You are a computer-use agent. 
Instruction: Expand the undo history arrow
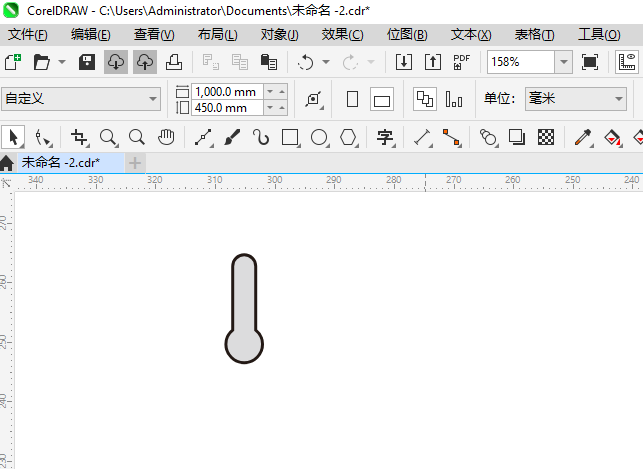click(x=326, y=62)
